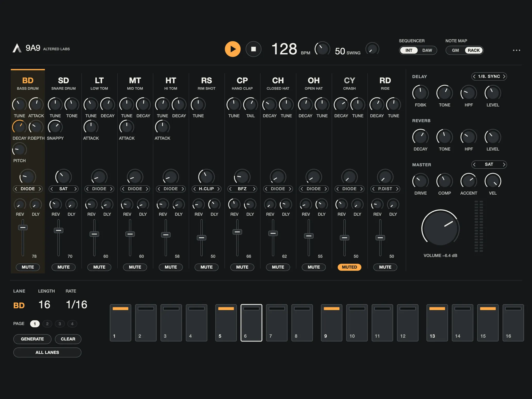Screen dimensions: 532x399
Task: Click the ALL LANES button
Action: pyautogui.click(x=47, y=352)
